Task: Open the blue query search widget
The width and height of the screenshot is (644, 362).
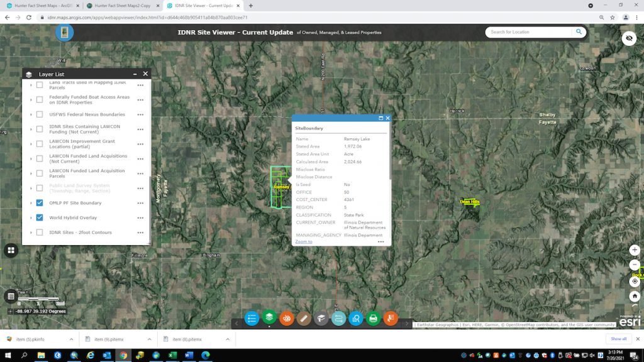Action: (x=356, y=319)
